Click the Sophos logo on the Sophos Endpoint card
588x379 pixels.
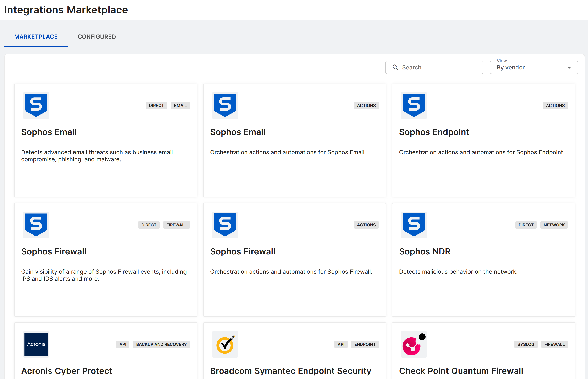click(x=414, y=105)
